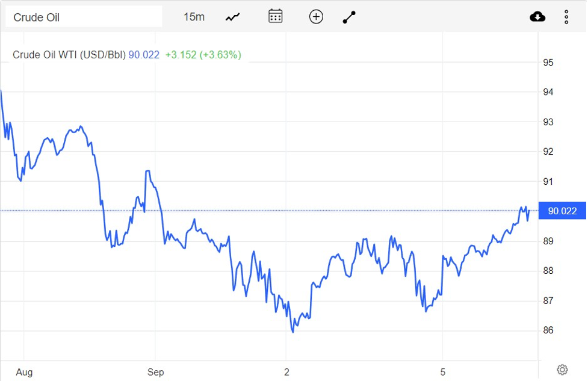588x381 pixels.
Task: Click the 5 date label on the axis
Action: pos(443,372)
